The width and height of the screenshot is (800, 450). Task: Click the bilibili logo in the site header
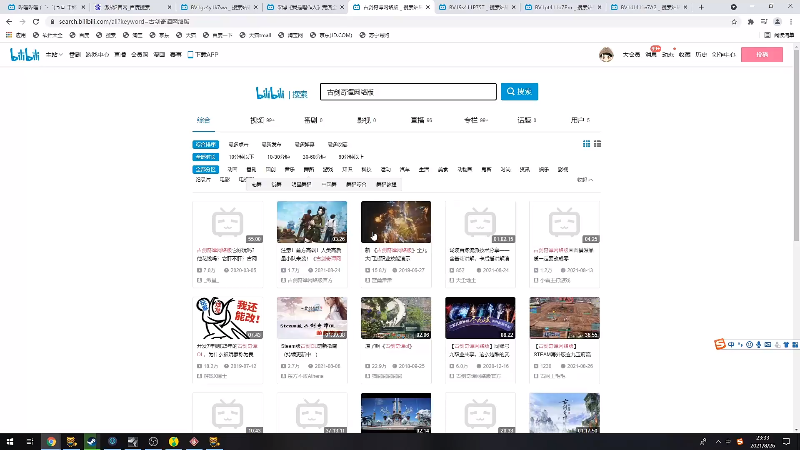point(24,55)
